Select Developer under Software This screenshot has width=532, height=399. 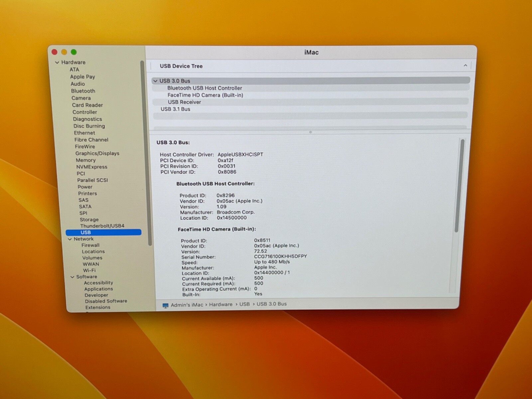96,295
